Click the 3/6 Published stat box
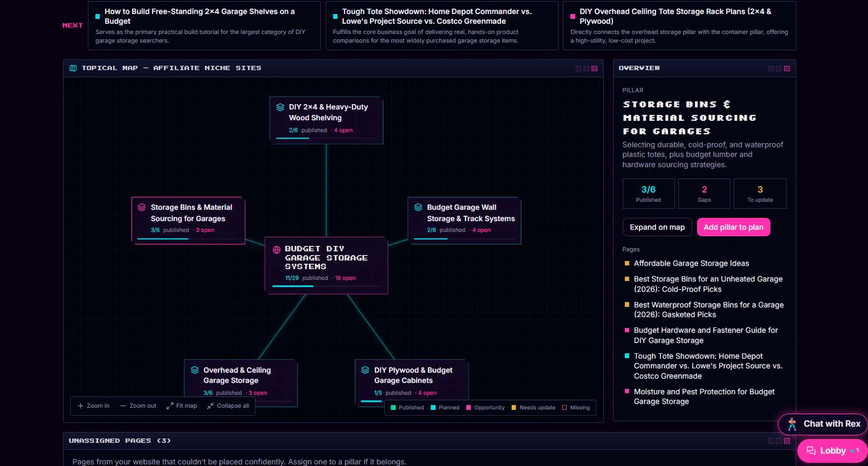Screen dimensions: 868x466 coord(649,194)
